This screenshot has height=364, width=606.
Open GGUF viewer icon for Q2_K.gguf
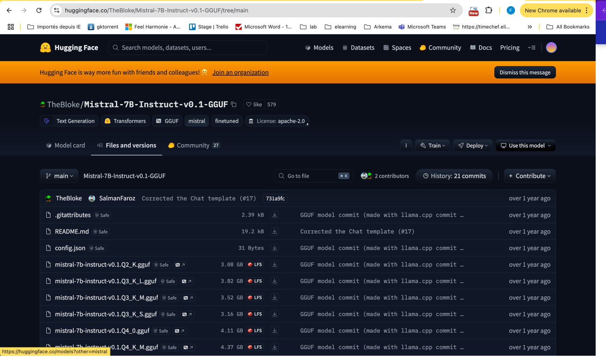[x=180, y=265]
